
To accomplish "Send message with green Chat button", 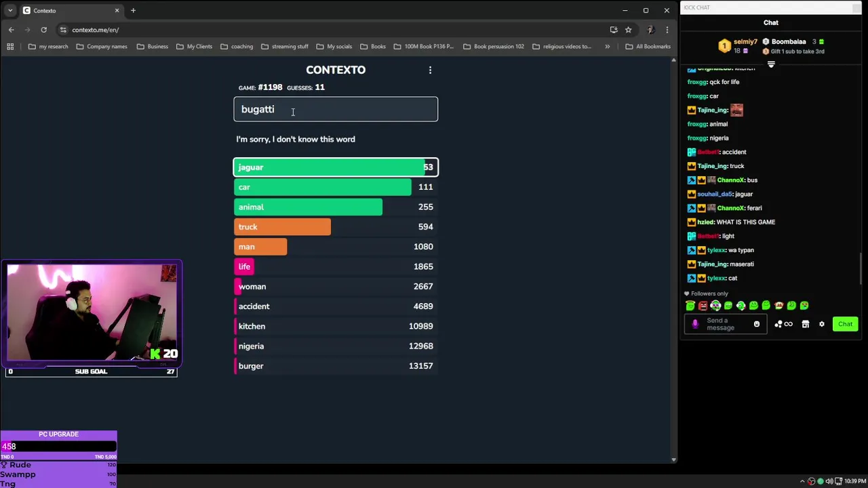I will 845,324.
